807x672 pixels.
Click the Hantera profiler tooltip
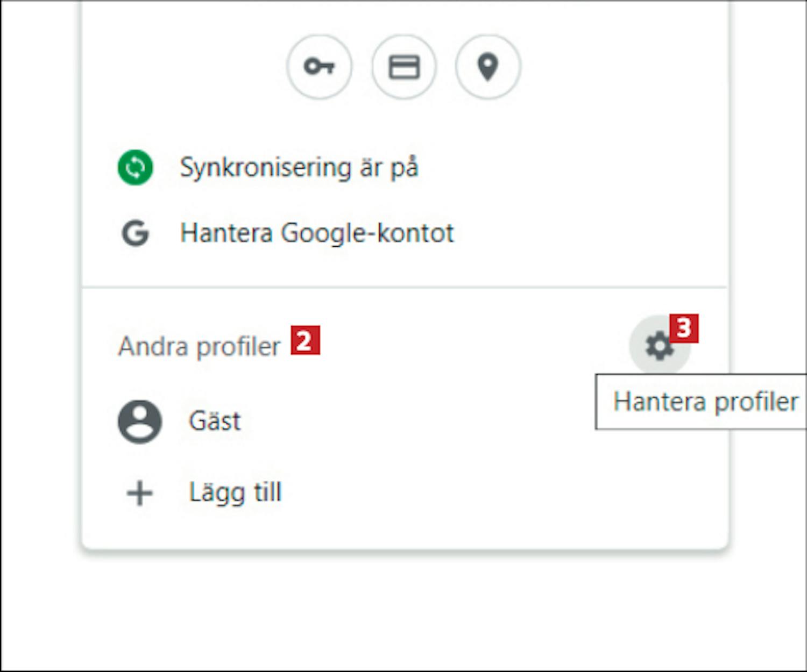[x=701, y=402]
